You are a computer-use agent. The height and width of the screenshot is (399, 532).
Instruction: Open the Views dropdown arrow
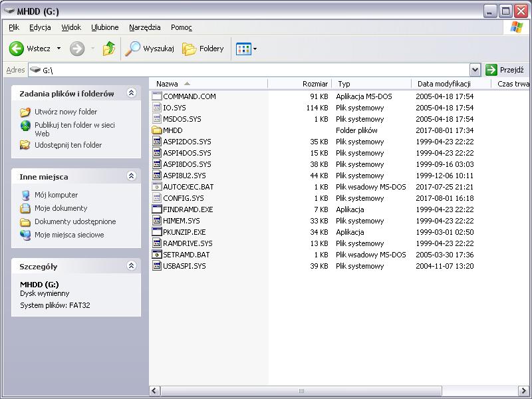255,49
